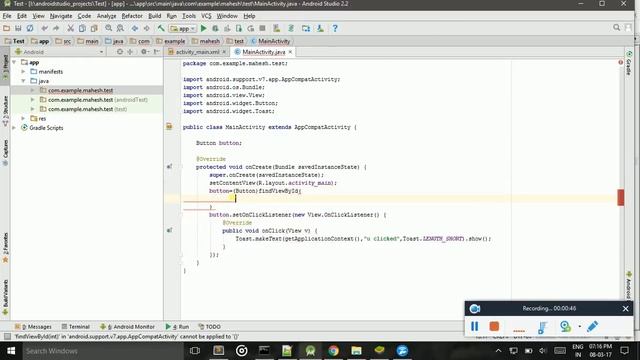Open the TODO tool window

210,327
